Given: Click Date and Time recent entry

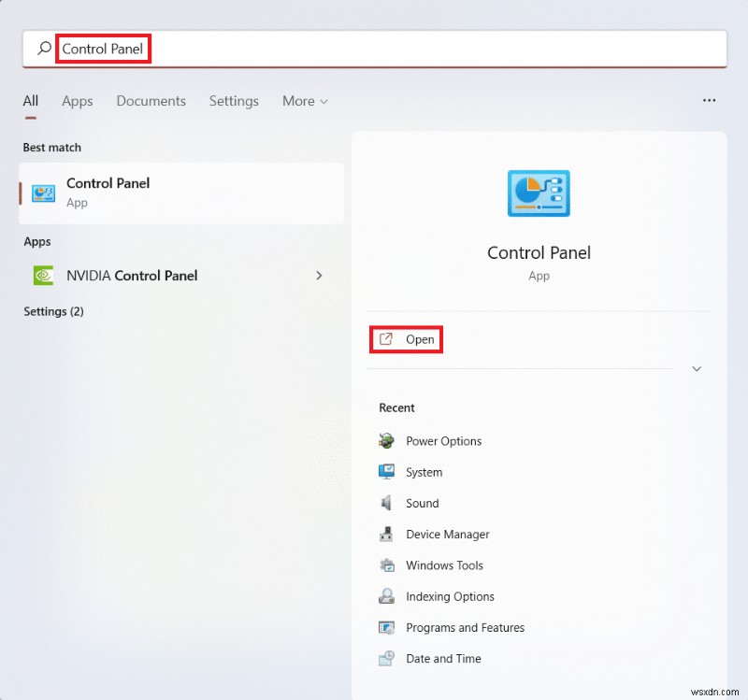Looking at the screenshot, I should point(443,659).
